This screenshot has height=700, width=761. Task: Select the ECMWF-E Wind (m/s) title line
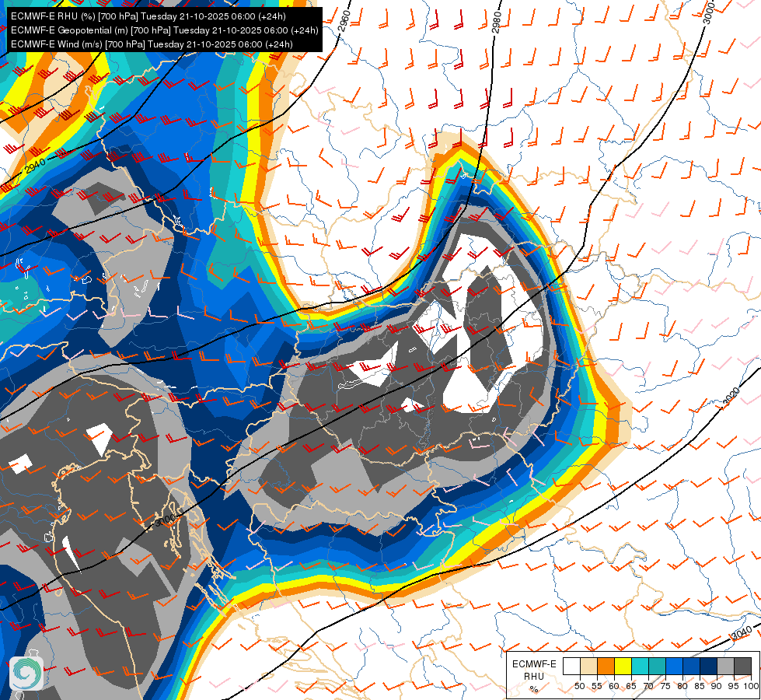152,44
